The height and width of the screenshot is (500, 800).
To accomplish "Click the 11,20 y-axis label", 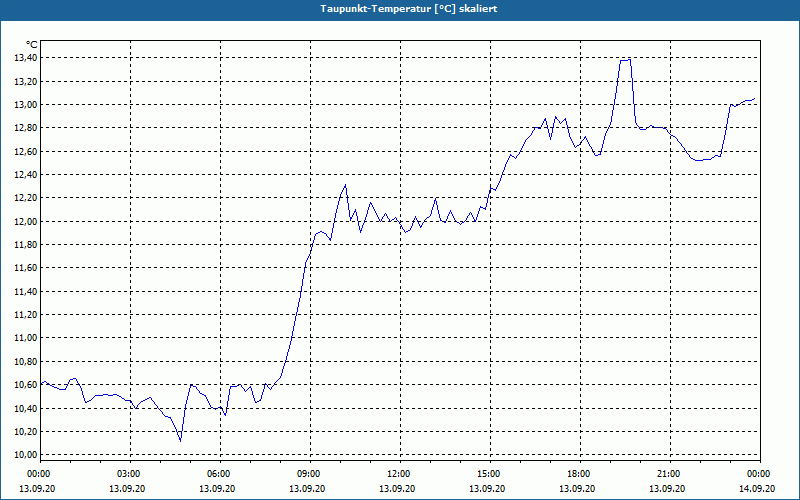I will (x=25, y=315).
